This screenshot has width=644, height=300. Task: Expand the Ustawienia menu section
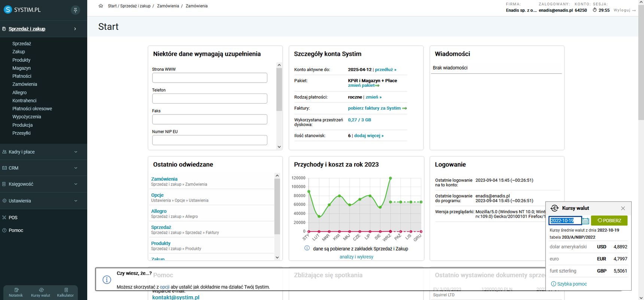click(x=76, y=201)
